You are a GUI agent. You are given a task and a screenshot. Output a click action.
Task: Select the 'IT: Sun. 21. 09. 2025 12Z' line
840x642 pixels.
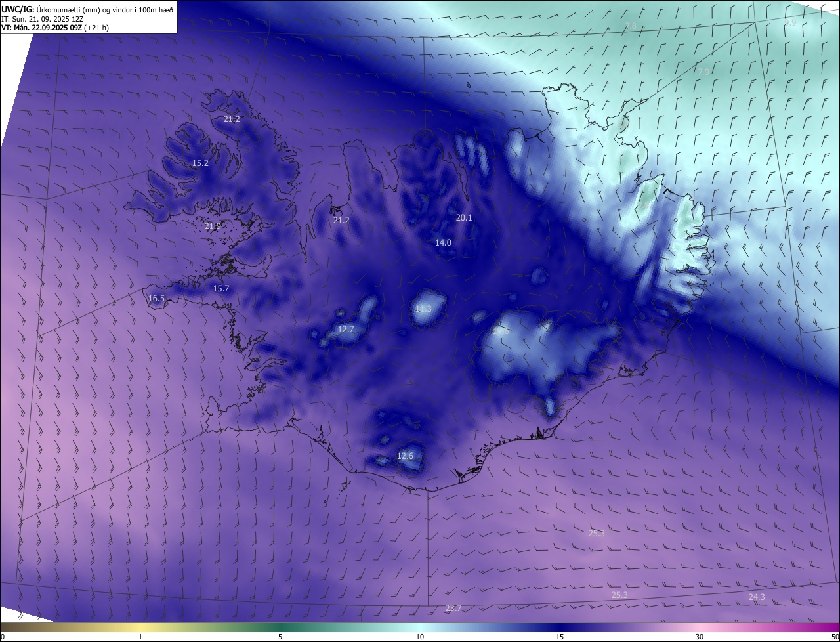[x=42, y=19]
